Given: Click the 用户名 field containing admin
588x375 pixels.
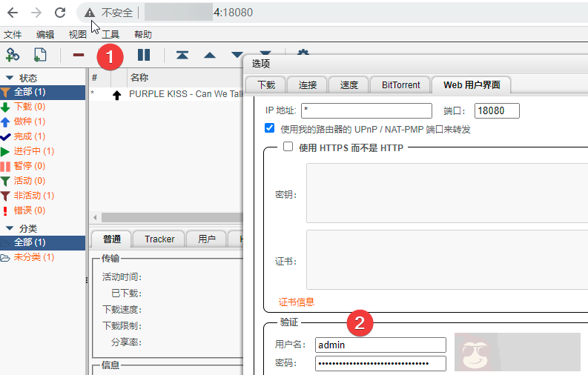Looking at the screenshot, I should pos(380,345).
